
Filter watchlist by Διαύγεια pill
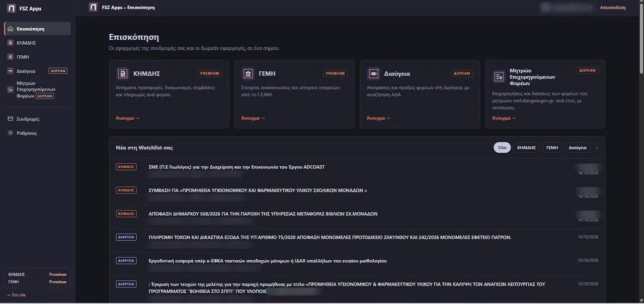(x=578, y=147)
